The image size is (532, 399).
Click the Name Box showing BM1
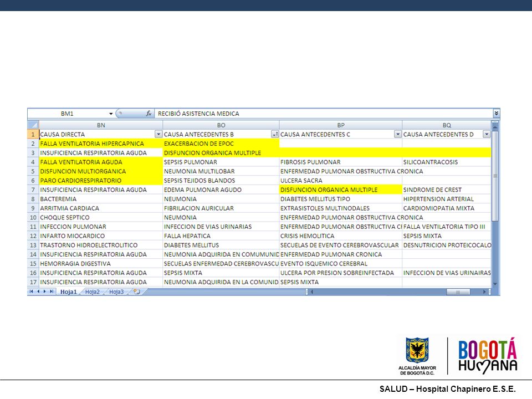(67, 114)
